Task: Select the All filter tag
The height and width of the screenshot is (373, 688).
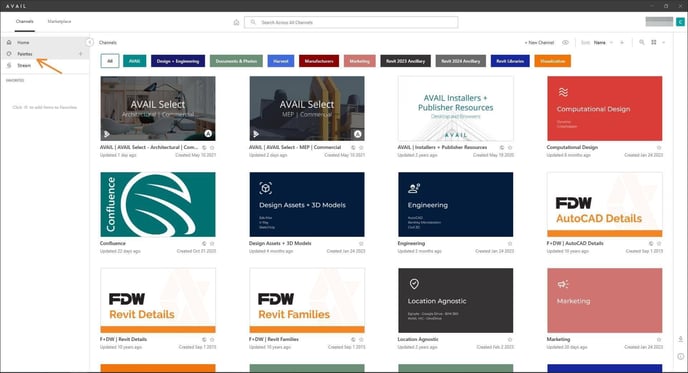Action: (110, 61)
